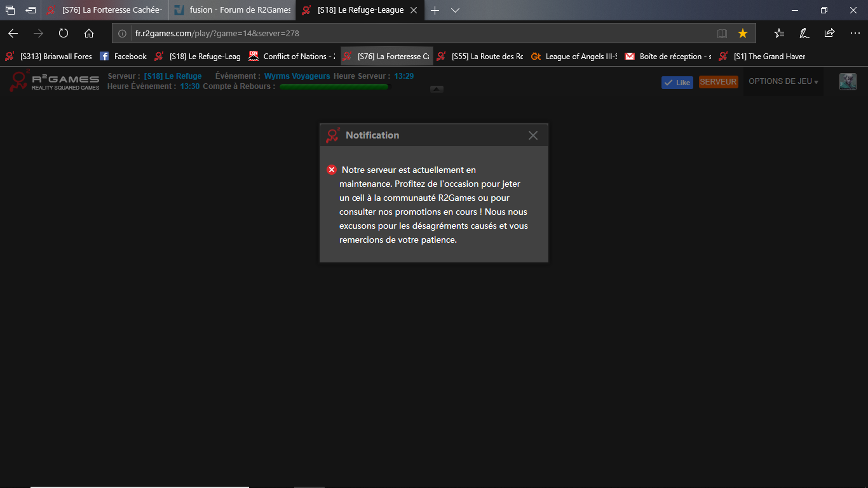Switch to S76 La Forteresse Cachée tab
The image size is (868, 488).
coord(105,10)
